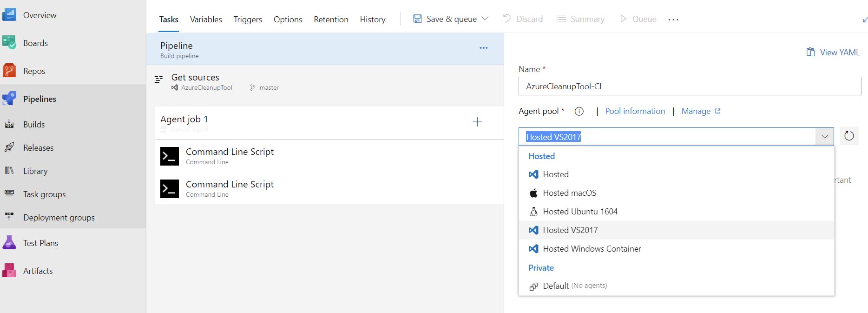Click the second Command Line Script icon

(170, 189)
